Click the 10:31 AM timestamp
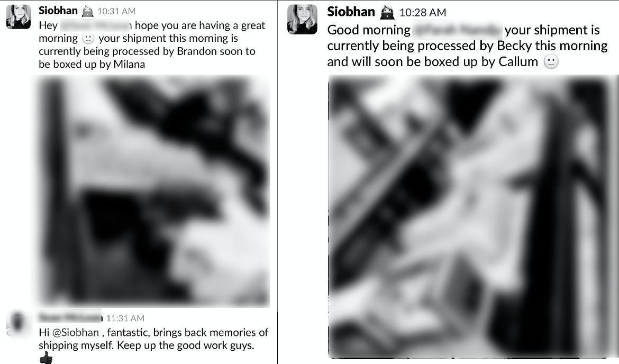 [x=116, y=12]
